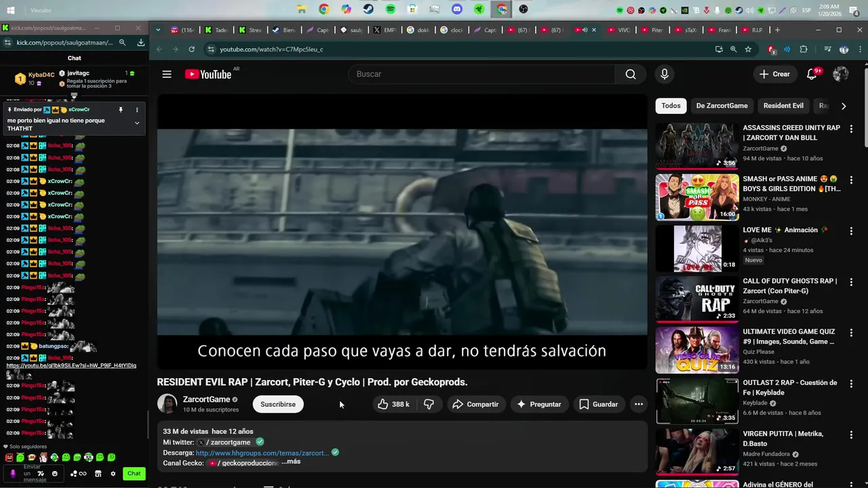Image resolution: width=868 pixels, height=488 pixels.
Task: Open the Chrome extensions puzzle icon
Action: point(804,49)
